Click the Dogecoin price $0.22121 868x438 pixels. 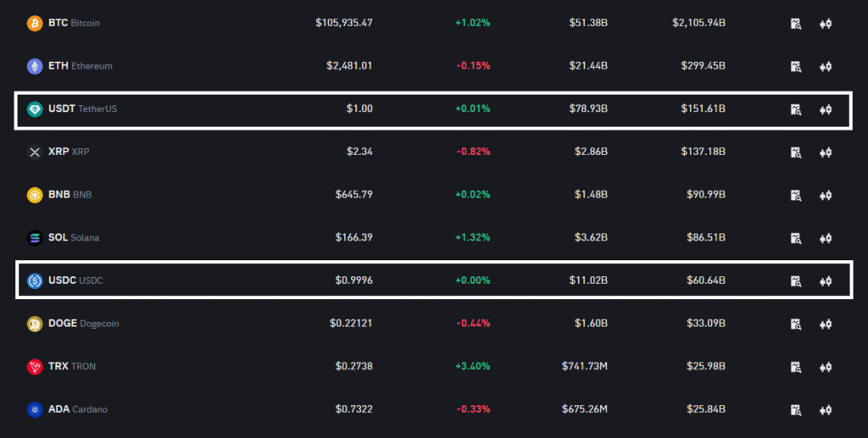351,324
